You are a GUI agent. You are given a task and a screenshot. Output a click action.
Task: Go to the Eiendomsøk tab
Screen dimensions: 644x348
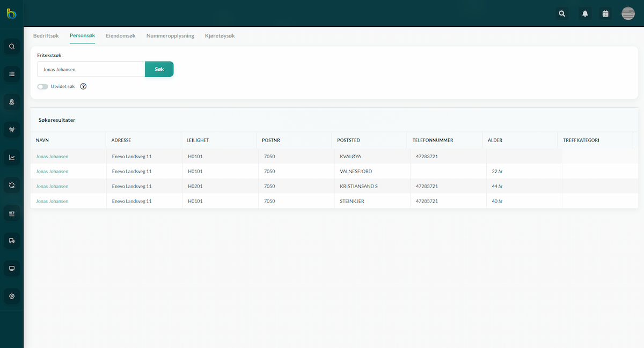pyautogui.click(x=121, y=36)
